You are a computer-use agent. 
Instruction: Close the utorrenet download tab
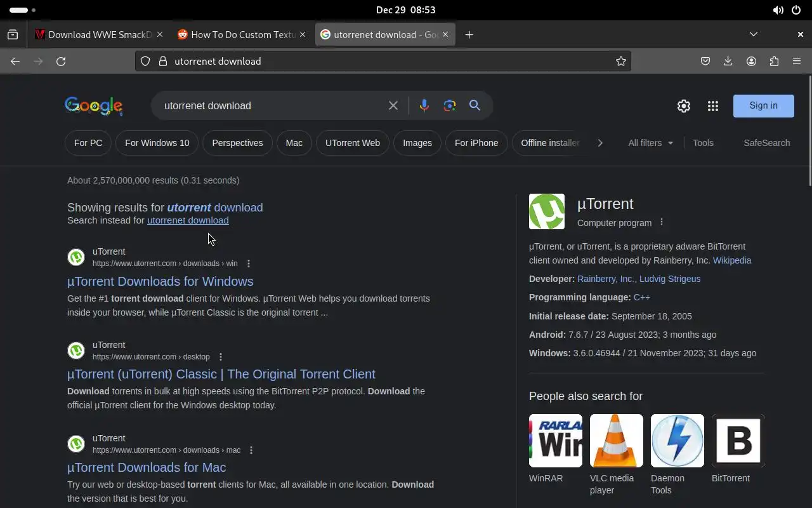pos(445,34)
